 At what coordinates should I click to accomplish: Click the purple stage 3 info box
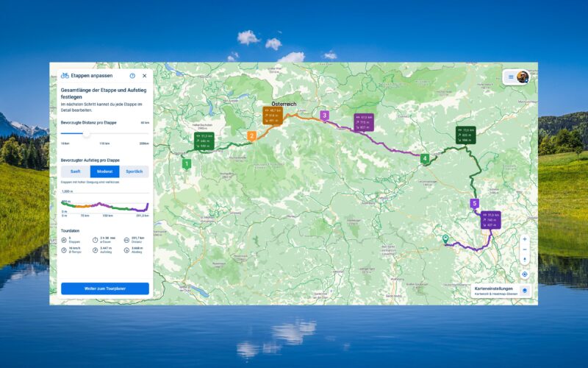click(364, 122)
